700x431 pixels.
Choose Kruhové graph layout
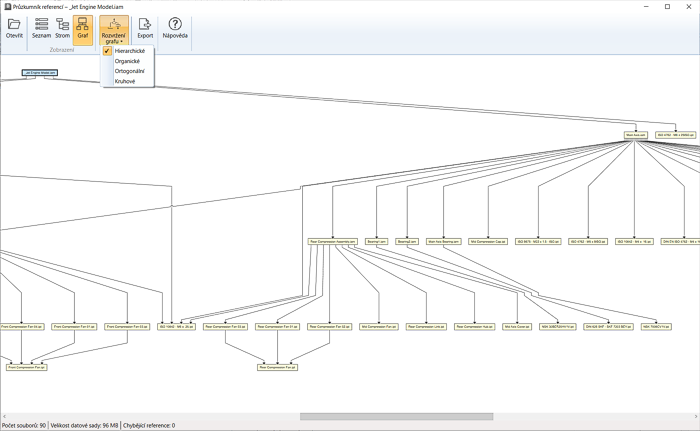[x=125, y=81]
